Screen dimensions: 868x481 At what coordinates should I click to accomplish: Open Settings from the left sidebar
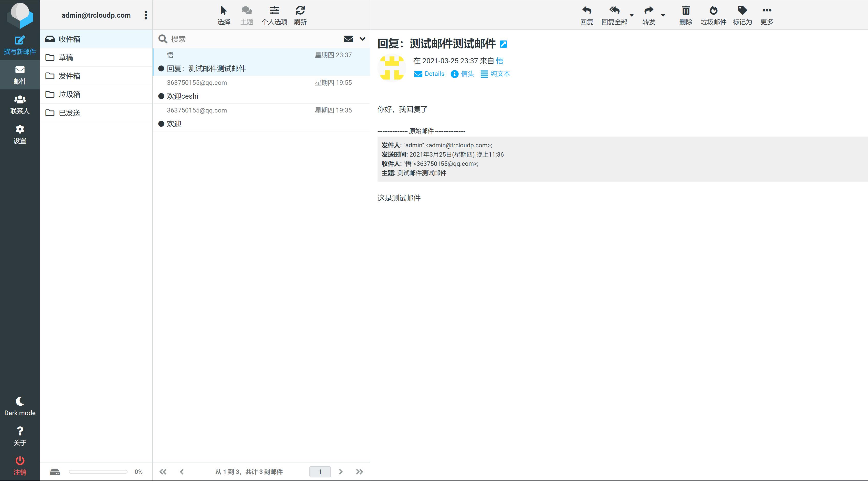19,134
